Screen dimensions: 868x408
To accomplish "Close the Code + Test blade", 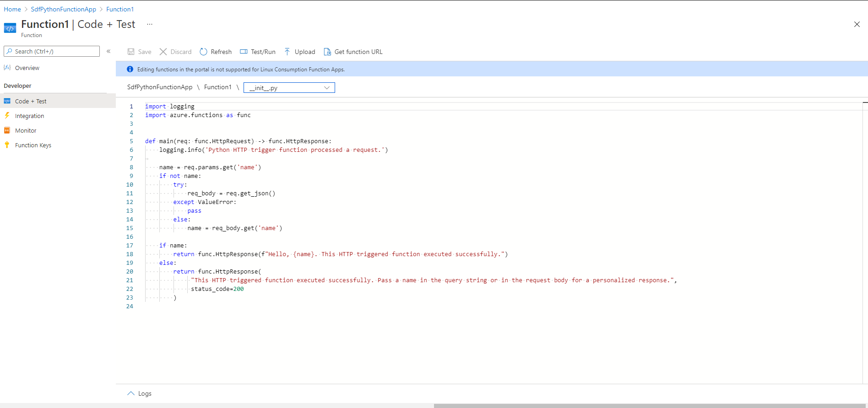I will click(857, 24).
